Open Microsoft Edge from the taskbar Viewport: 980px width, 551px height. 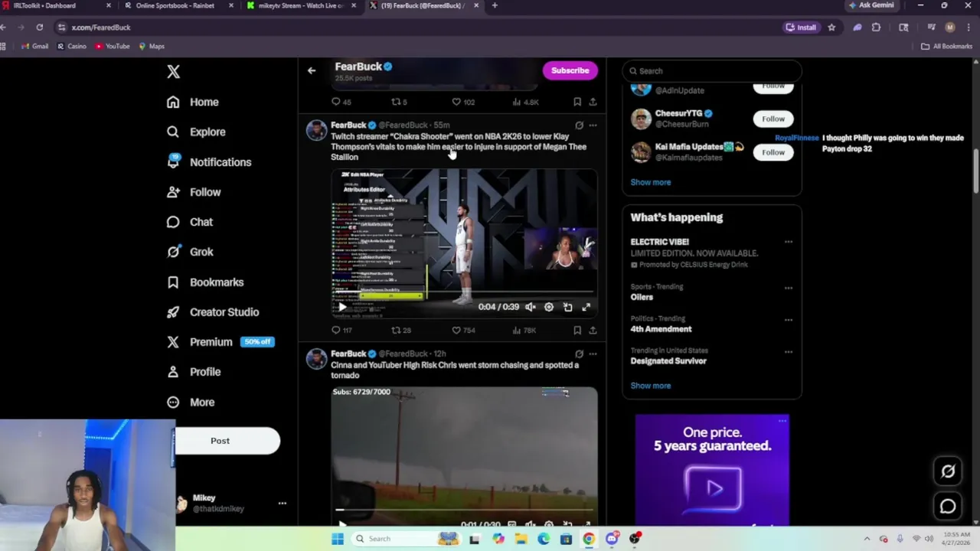[x=544, y=539]
